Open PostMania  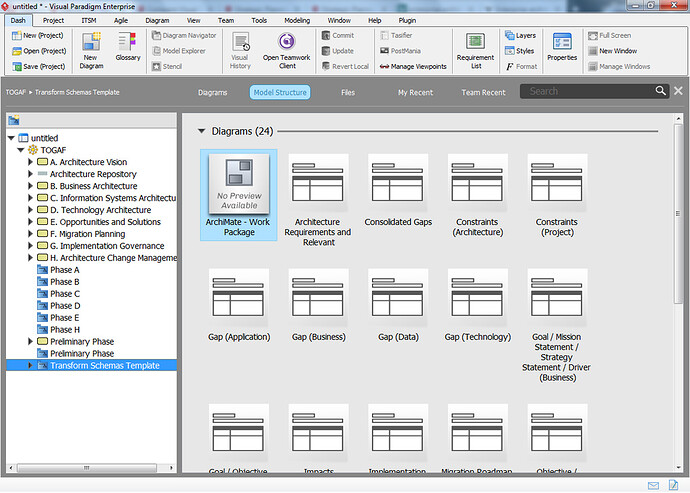[x=400, y=51]
